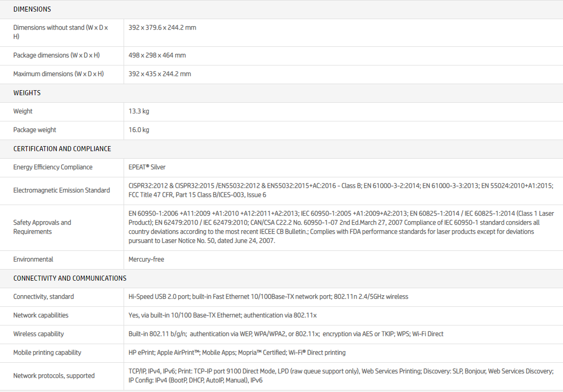Click the CERTIFICATION AND COMPLIANCE header
Viewport: 563px width, 392px height.
point(62,149)
